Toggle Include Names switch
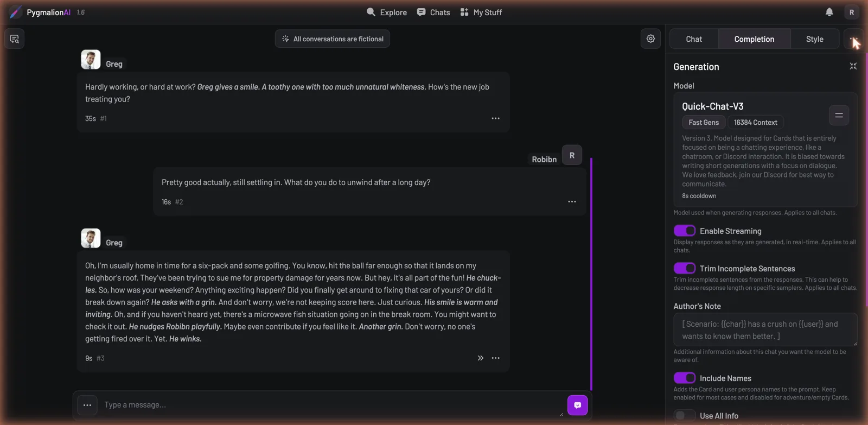 click(685, 378)
